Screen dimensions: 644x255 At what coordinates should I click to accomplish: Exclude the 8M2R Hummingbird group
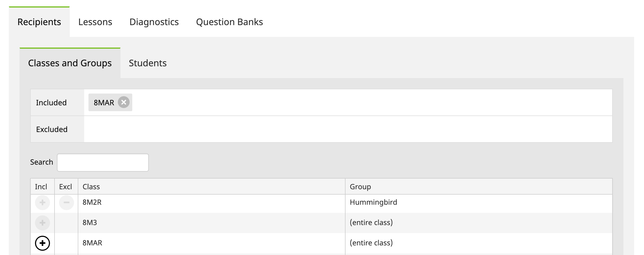coord(66,202)
